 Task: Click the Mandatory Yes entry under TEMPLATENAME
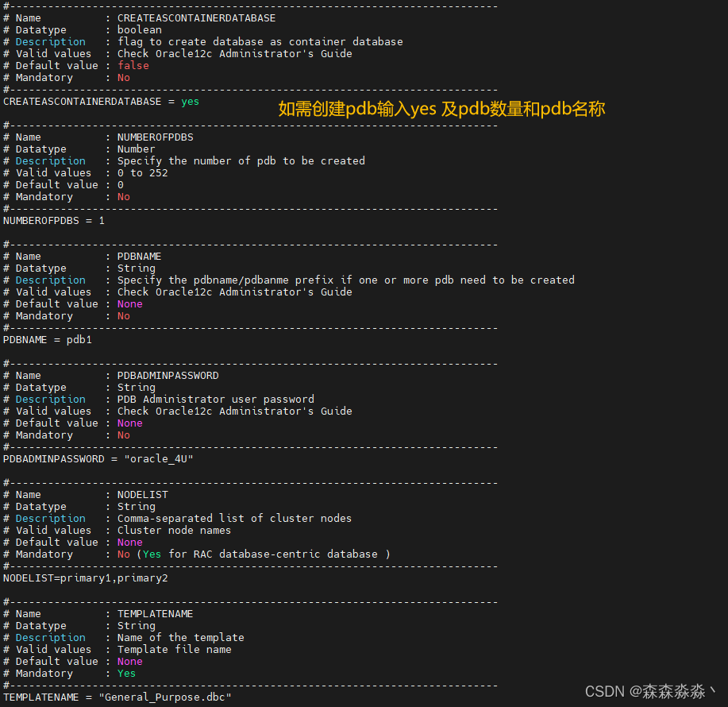point(126,673)
